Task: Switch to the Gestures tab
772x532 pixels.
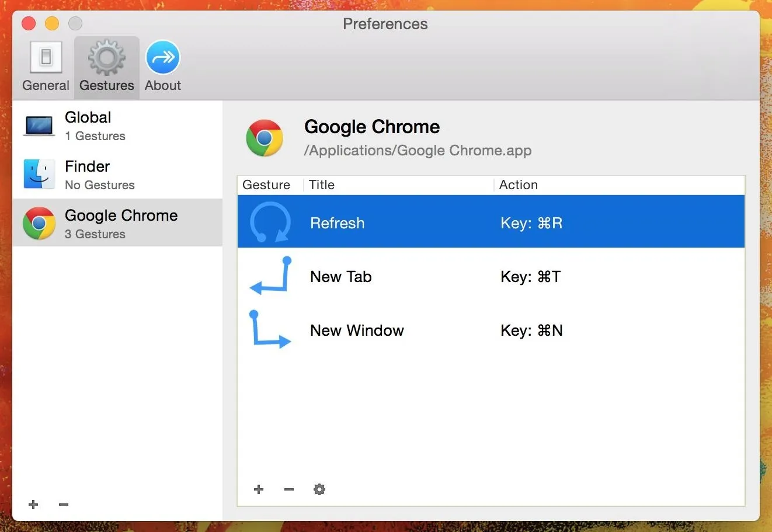Action: pos(107,67)
